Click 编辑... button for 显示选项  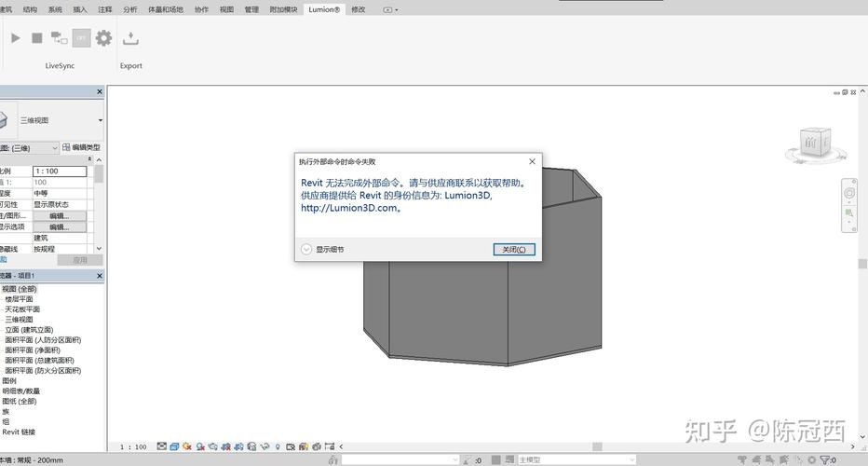click(x=60, y=226)
